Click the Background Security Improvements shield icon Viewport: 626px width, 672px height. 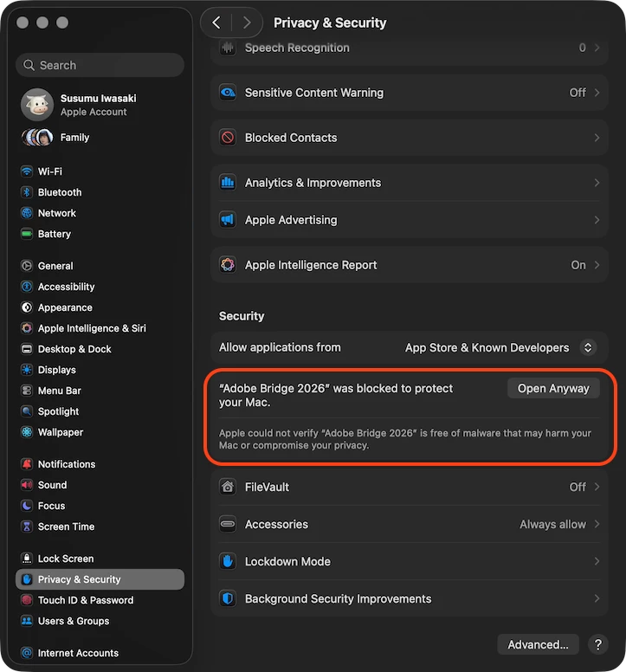[x=228, y=598]
